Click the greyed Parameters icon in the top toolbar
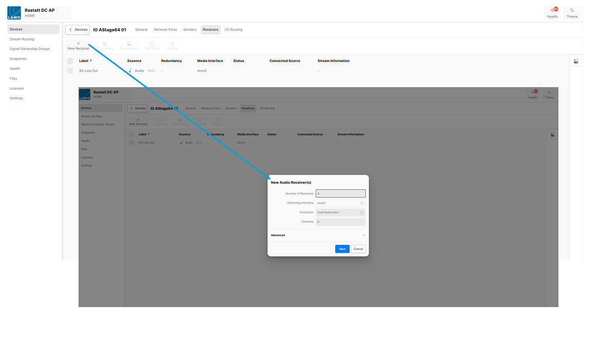The width and height of the screenshot is (599, 364). tap(129, 44)
